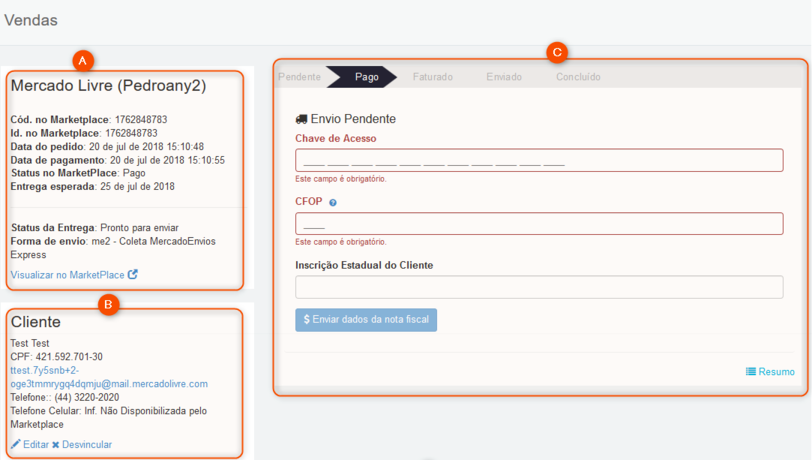Click the CFOP help question-mark icon
The image size is (812, 460).
click(333, 203)
